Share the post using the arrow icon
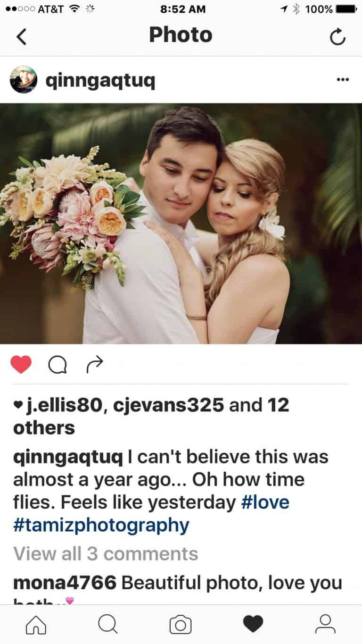Screen dimensions: 362x644 coord(95,364)
